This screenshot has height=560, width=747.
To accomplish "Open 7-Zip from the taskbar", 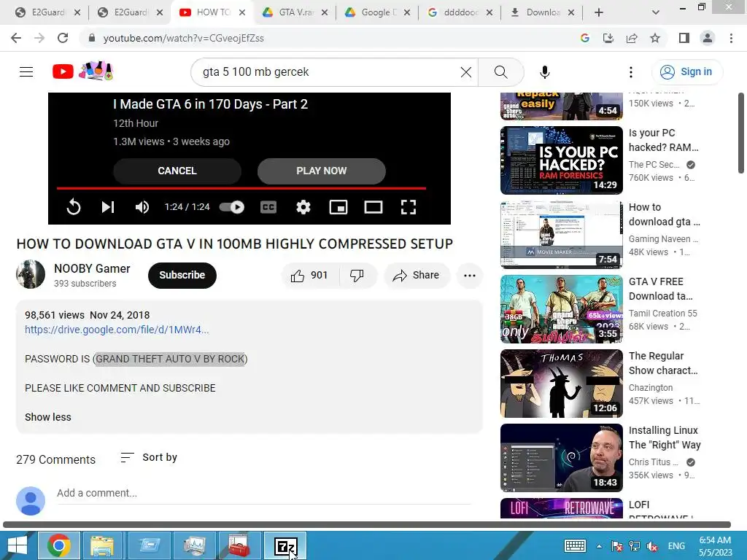I will click(285, 545).
